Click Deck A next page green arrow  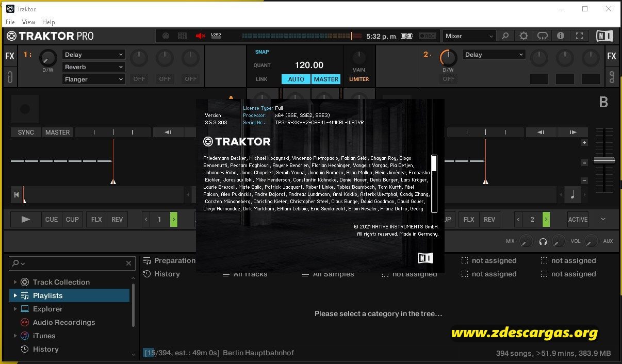point(174,220)
